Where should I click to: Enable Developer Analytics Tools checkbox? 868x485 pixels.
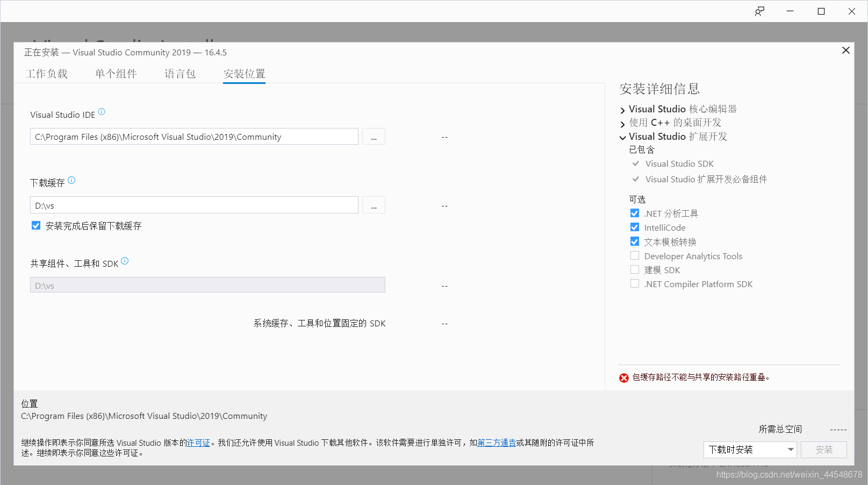635,256
